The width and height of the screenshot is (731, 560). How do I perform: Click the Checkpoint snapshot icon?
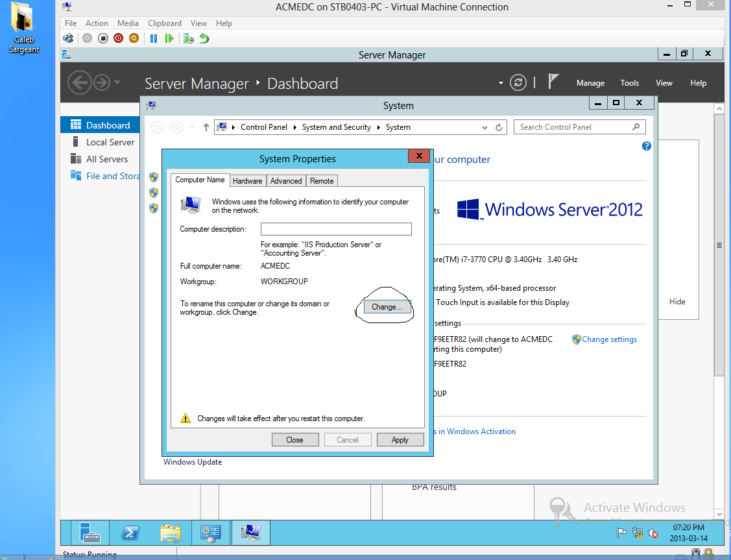coord(188,38)
